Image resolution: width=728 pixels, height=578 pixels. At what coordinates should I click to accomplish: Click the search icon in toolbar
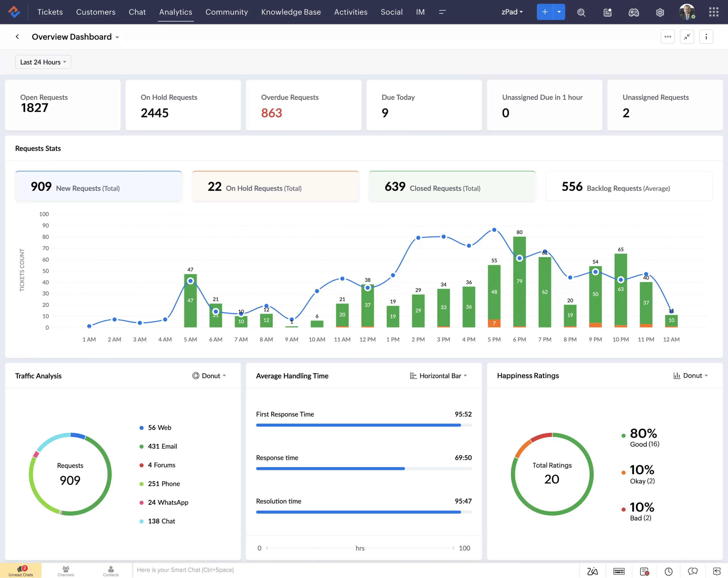[x=580, y=12]
